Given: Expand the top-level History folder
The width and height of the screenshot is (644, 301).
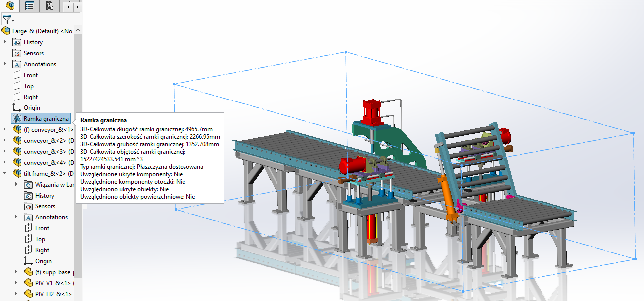Looking at the screenshot, I should [5, 42].
